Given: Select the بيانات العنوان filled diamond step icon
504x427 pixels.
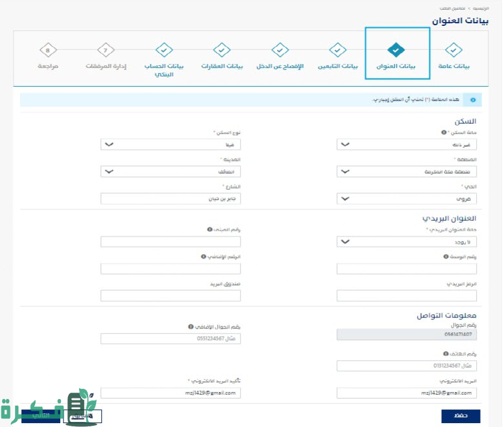Looking at the screenshot, I should pos(396,50).
